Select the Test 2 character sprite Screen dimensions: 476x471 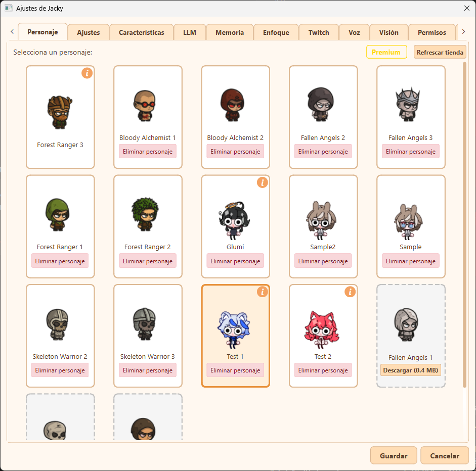(x=322, y=329)
